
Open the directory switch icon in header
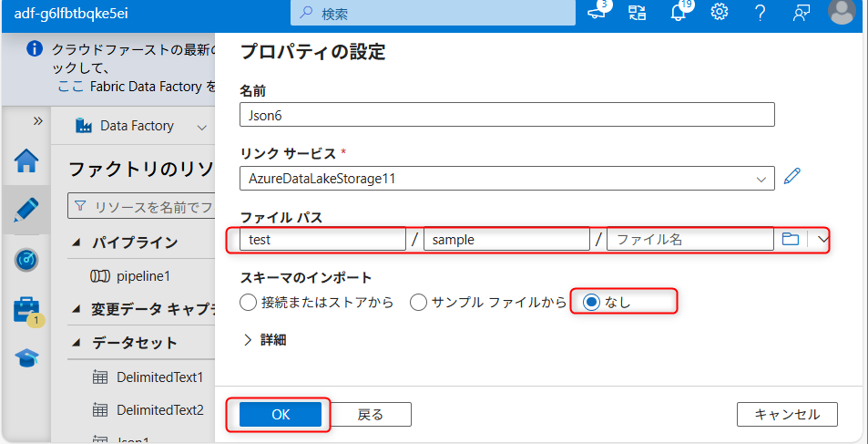coord(638,12)
